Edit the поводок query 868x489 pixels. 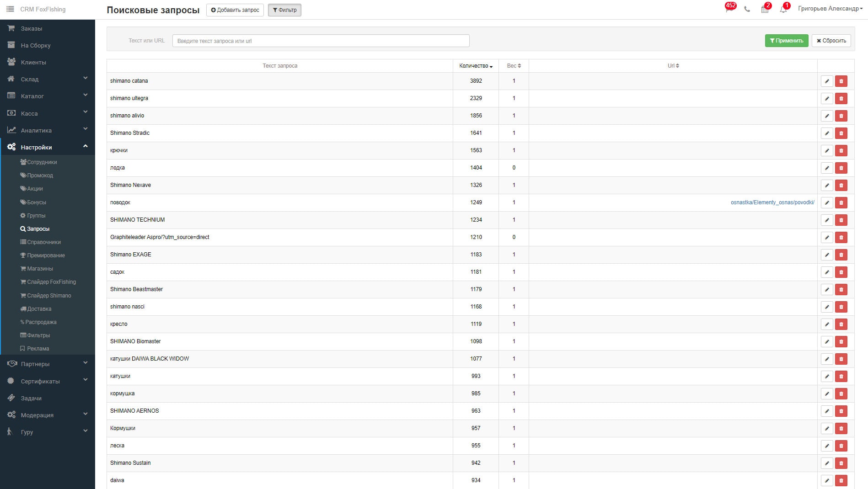[x=827, y=203]
